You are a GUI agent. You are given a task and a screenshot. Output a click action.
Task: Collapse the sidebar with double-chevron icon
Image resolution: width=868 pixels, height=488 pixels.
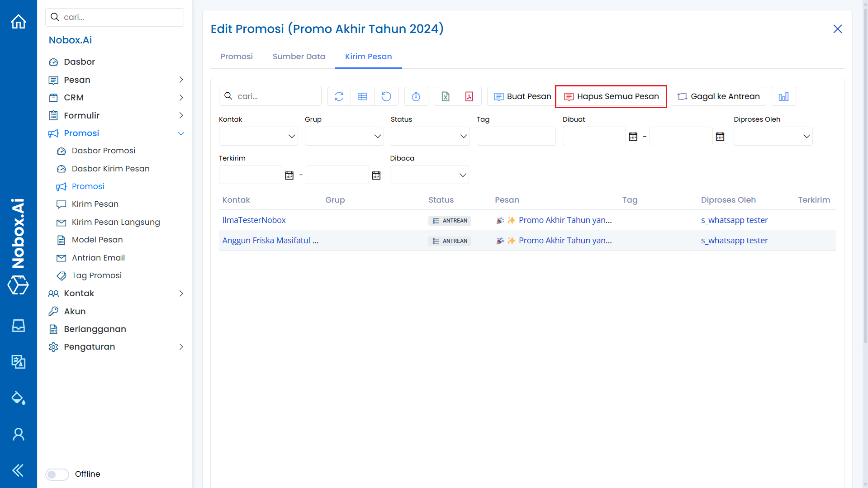point(18,470)
